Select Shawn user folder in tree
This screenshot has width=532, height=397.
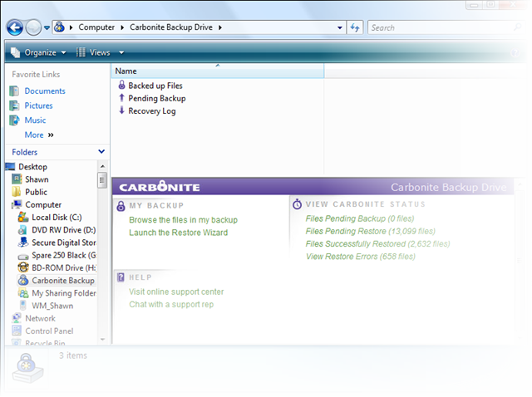tap(37, 179)
